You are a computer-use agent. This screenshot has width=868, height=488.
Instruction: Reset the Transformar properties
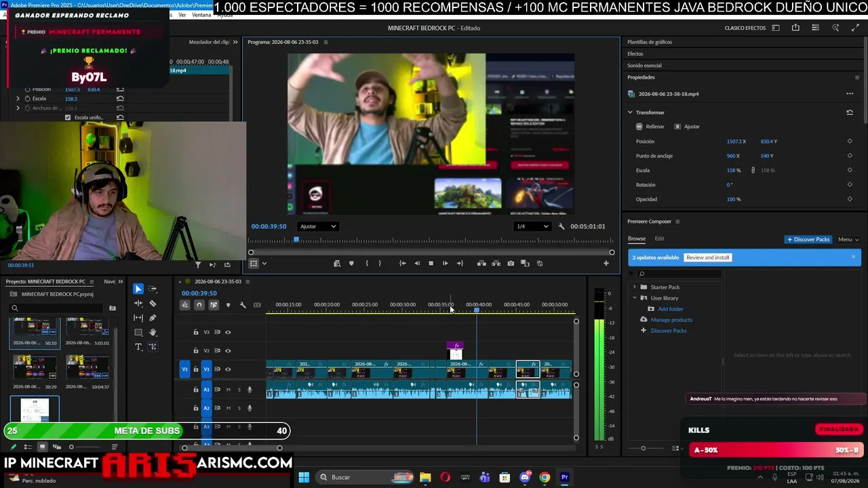(850, 113)
